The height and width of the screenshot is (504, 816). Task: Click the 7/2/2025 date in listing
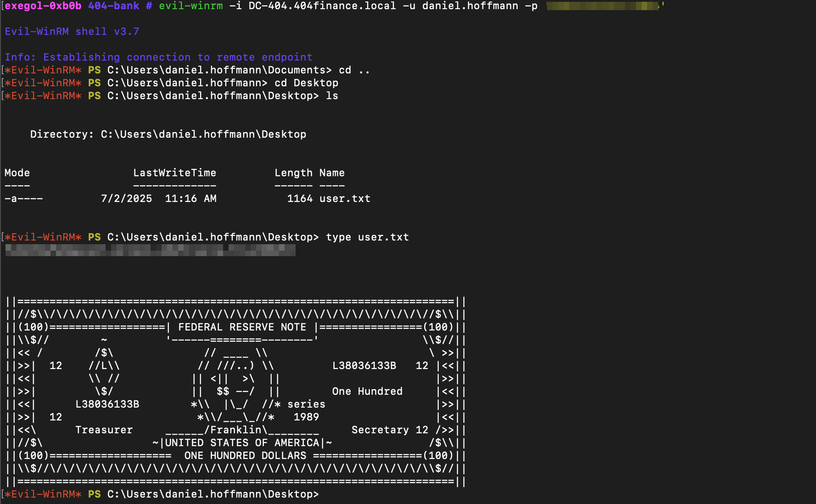(x=126, y=199)
